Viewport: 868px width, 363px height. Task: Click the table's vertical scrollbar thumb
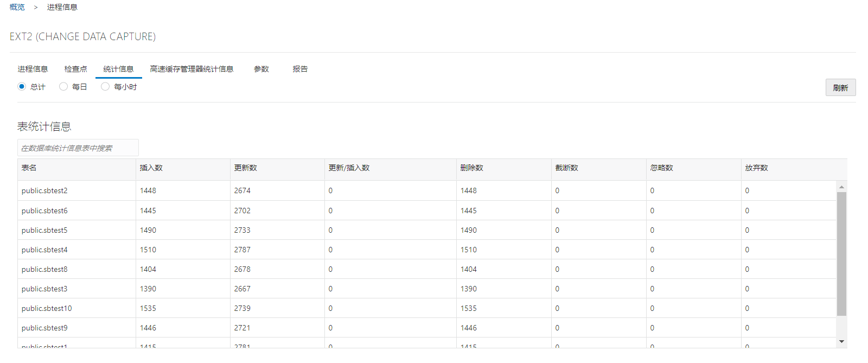pyautogui.click(x=841, y=253)
